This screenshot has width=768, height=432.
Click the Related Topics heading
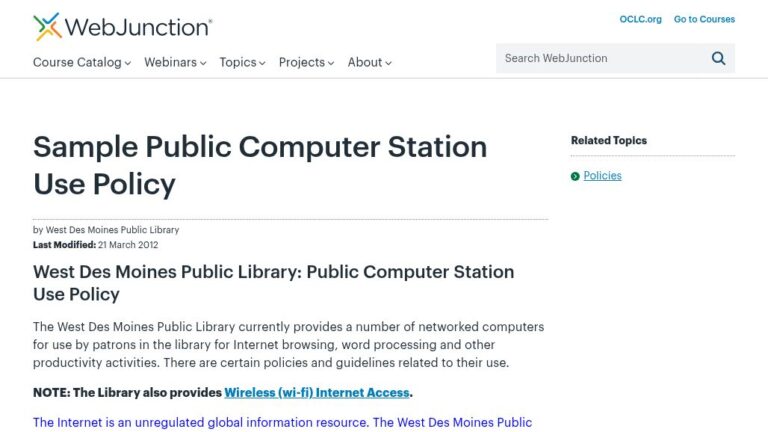coord(609,141)
